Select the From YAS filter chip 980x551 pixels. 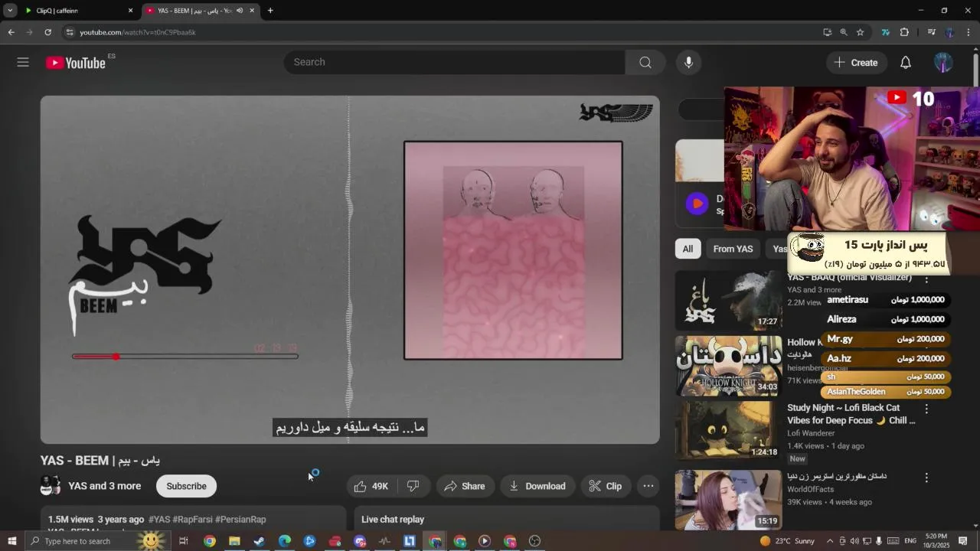coord(733,249)
